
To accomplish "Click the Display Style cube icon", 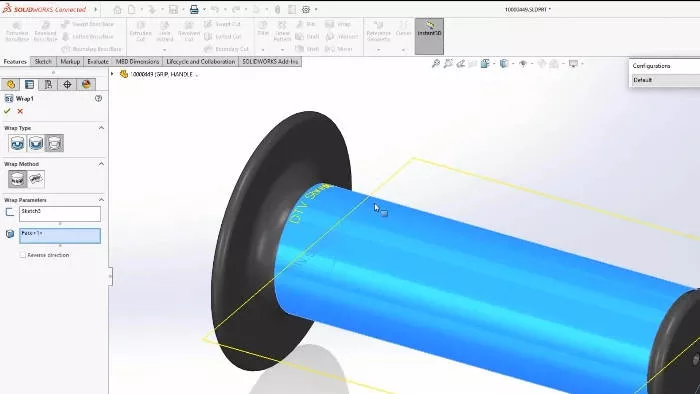I will tap(504, 64).
